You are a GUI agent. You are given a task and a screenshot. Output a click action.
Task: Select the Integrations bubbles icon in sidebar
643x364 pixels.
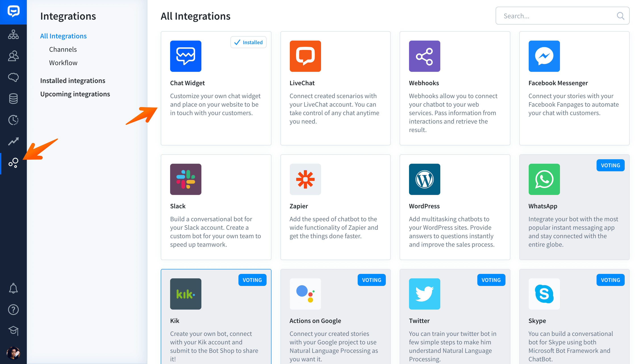click(13, 163)
